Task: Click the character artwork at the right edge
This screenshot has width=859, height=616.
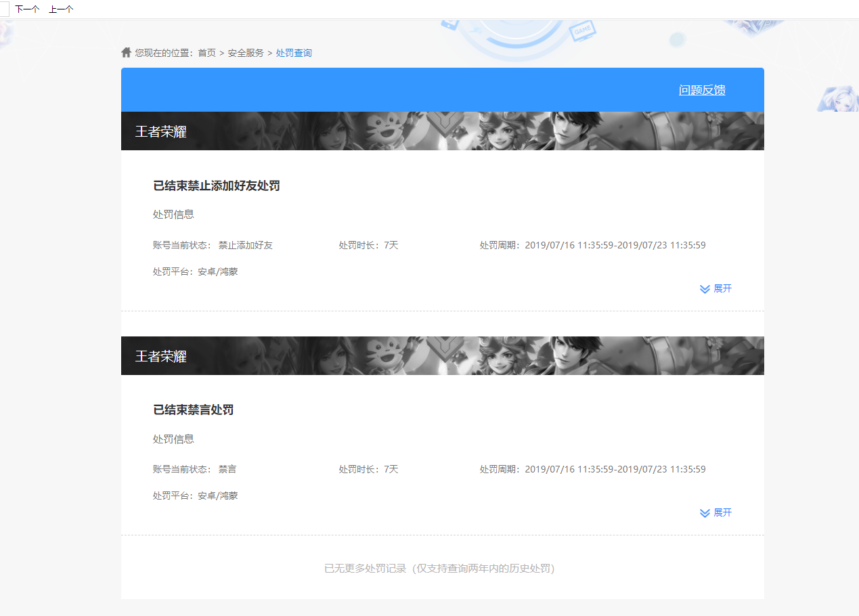Action: 838,99
